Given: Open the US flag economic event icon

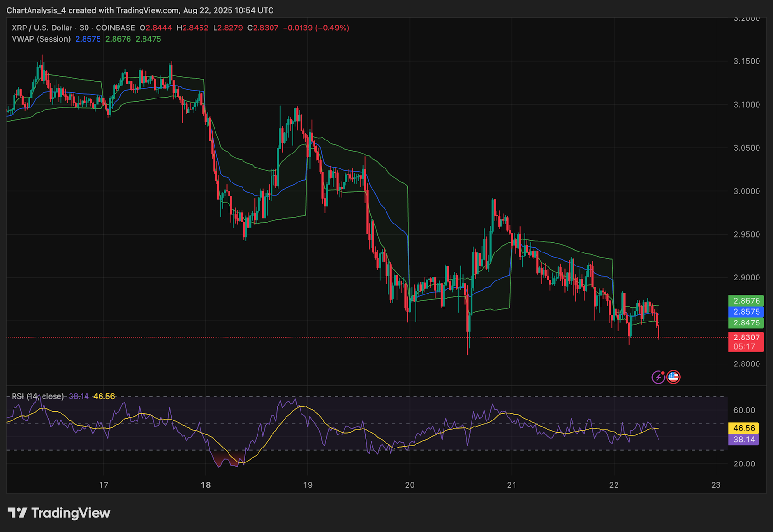Looking at the screenshot, I should tap(673, 377).
